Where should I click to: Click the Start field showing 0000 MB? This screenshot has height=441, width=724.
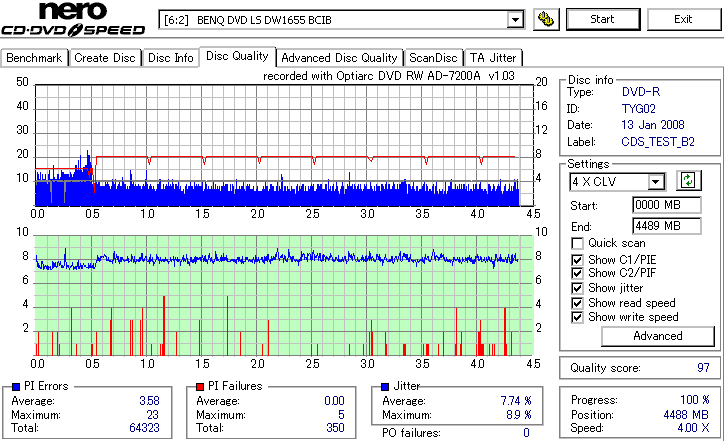click(666, 205)
